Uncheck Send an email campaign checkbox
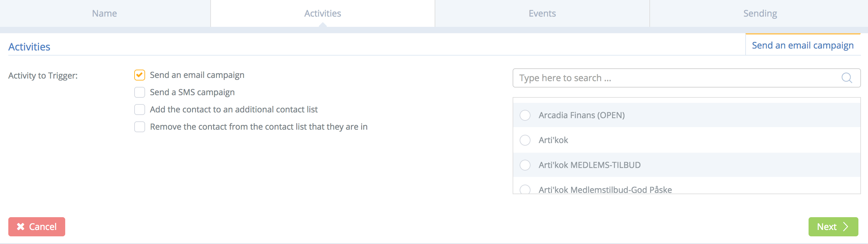868x244 pixels. point(139,75)
